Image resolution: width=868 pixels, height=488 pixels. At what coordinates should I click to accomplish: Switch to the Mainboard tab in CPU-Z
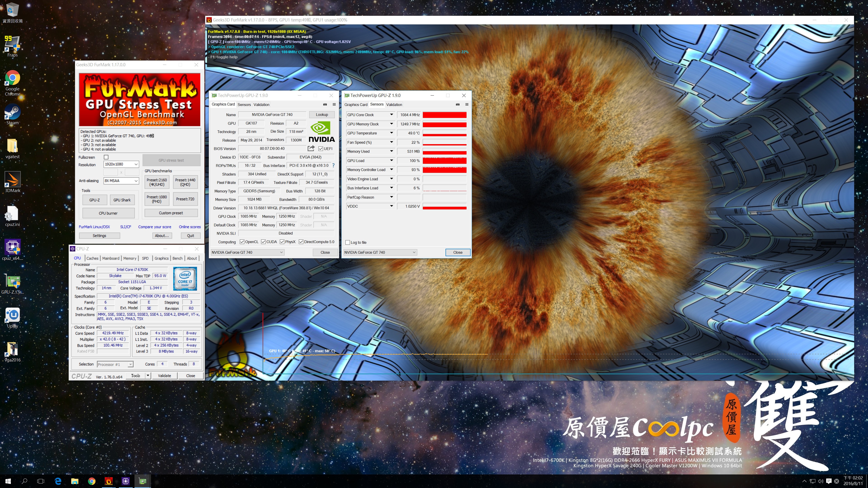click(111, 258)
